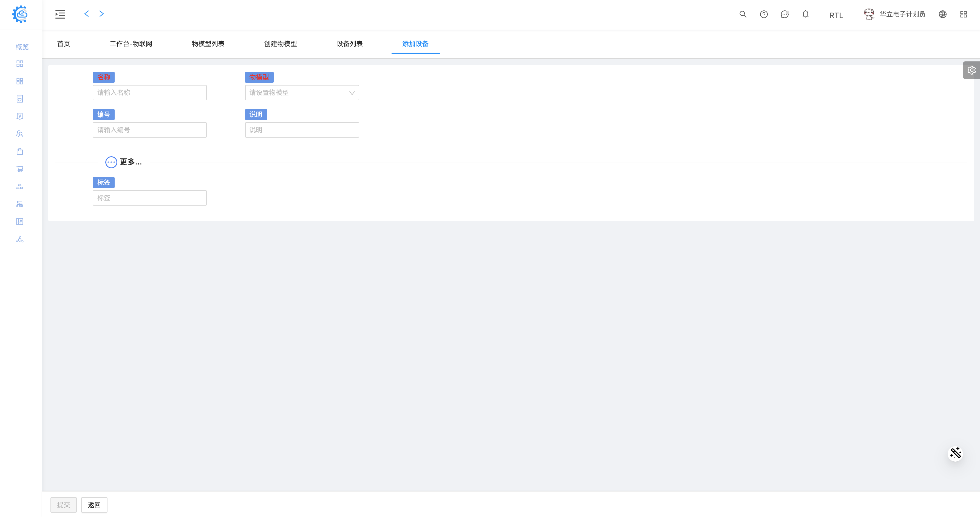Toggle RTL layout direction
This screenshot has width=980, height=517.
pos(836,15)
